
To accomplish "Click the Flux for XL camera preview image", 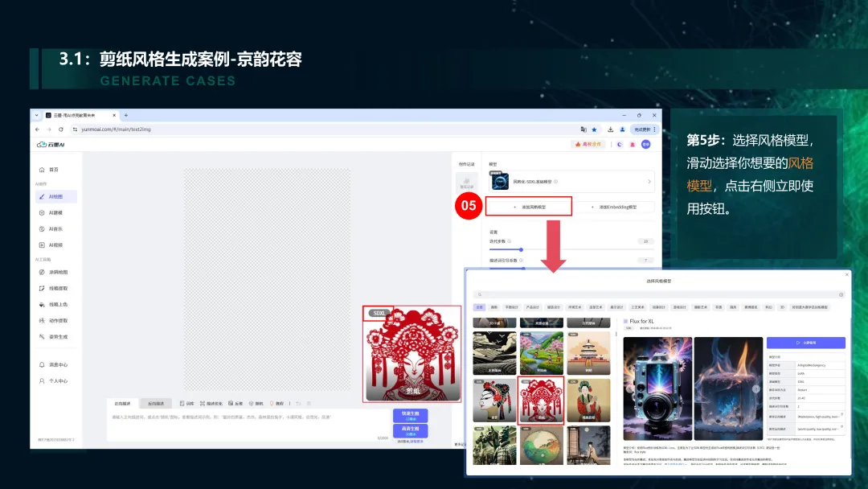I will (657, 388).
